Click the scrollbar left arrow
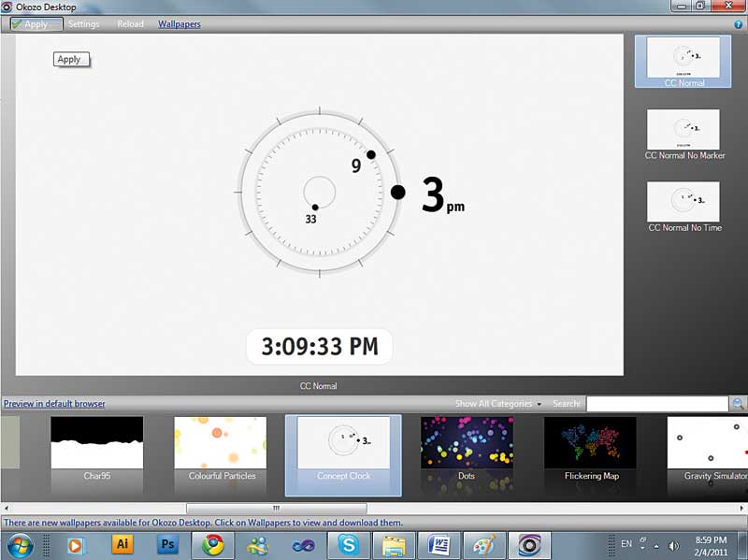Screen dimensions: 748x560 [x=7, y=508]
